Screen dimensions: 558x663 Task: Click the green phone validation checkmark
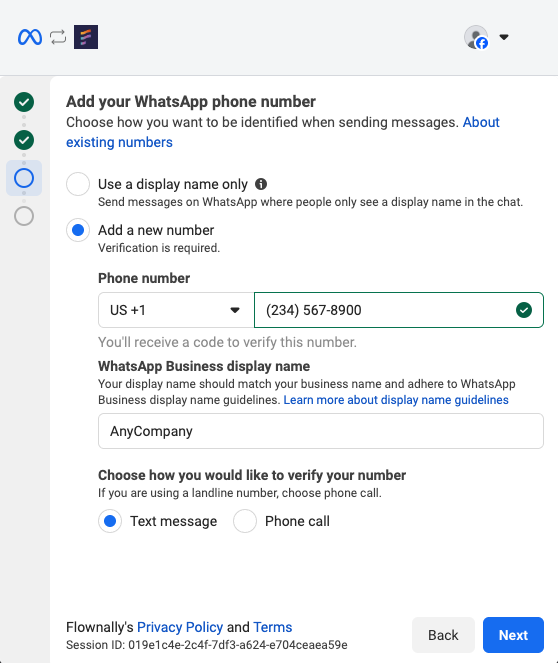click(x=524, y=310)
